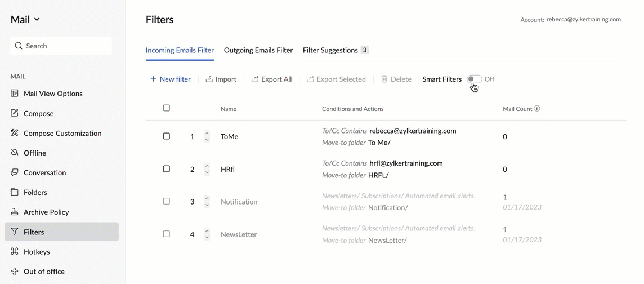
Task: Open the Notification filter name
Action: coord(239,202)
